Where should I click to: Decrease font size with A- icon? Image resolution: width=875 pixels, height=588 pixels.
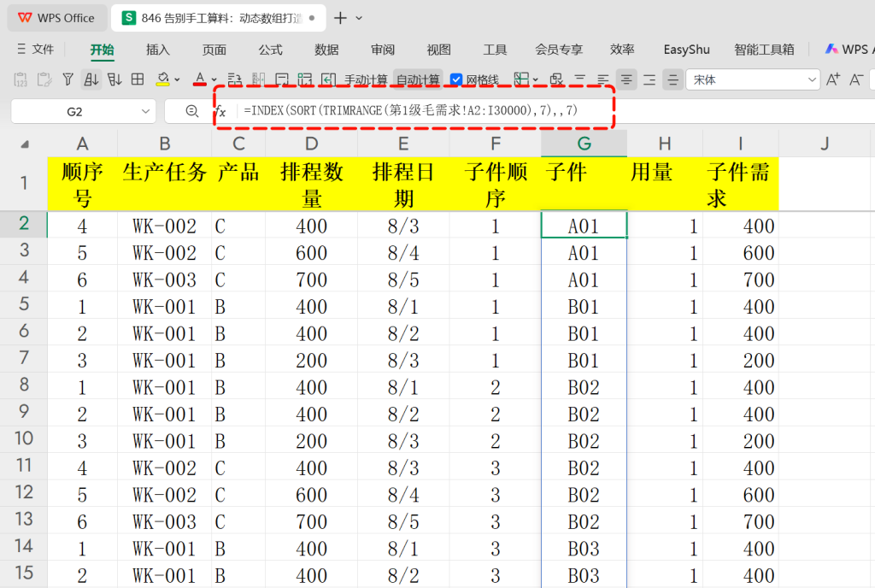point(856,79)
